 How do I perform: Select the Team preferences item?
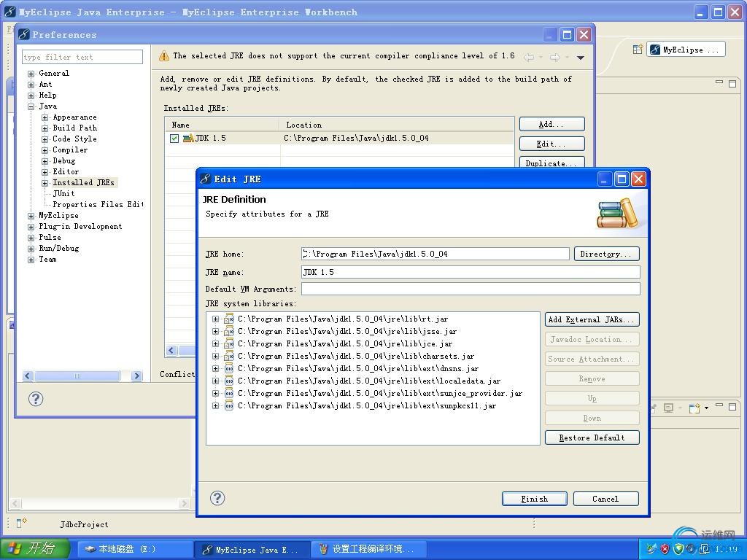47,259
